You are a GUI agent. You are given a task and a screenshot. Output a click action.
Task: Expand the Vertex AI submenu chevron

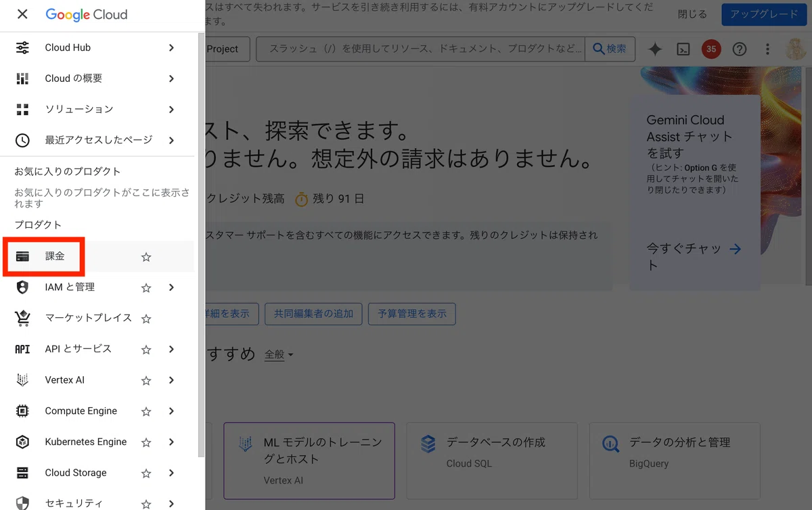tap(171, 380)
